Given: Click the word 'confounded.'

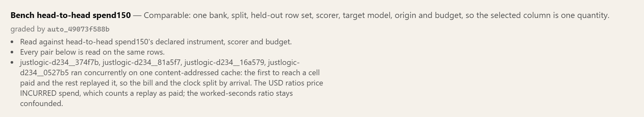Looking at the screenshot, I should click(x=42, y=104).
